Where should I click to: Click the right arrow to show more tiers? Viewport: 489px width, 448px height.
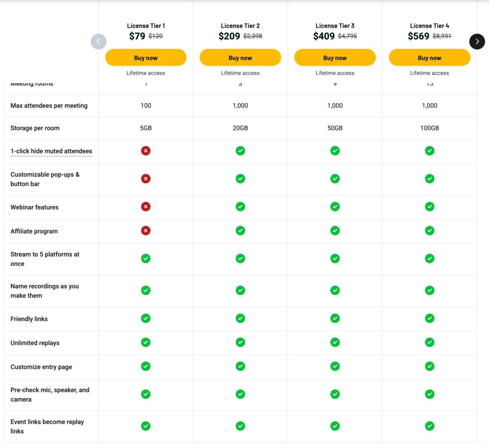pyautogui.click(x=477, y=41)
